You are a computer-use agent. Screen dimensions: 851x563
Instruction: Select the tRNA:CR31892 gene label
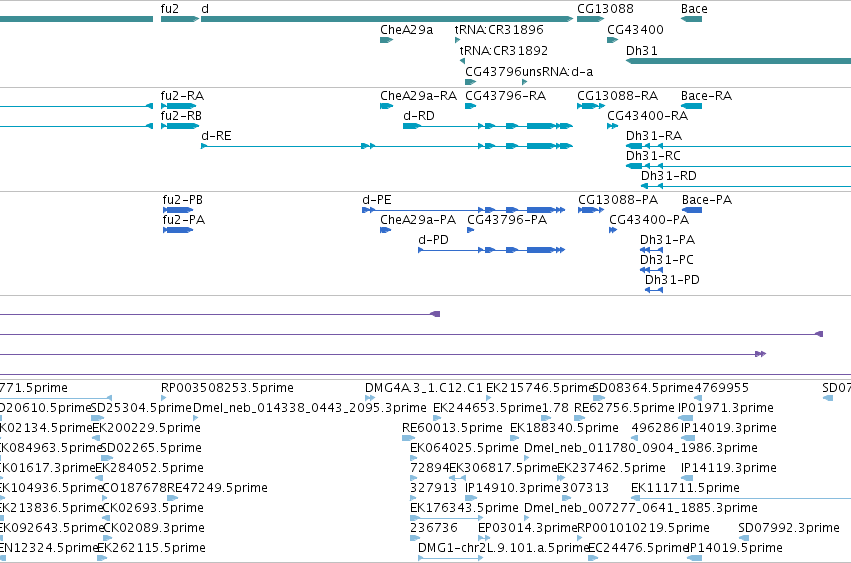(504, 50)
